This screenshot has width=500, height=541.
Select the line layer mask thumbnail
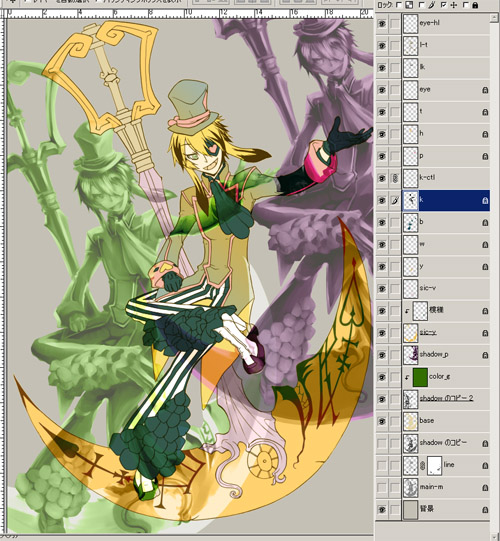pyautogui.click(x=434, y=465)
